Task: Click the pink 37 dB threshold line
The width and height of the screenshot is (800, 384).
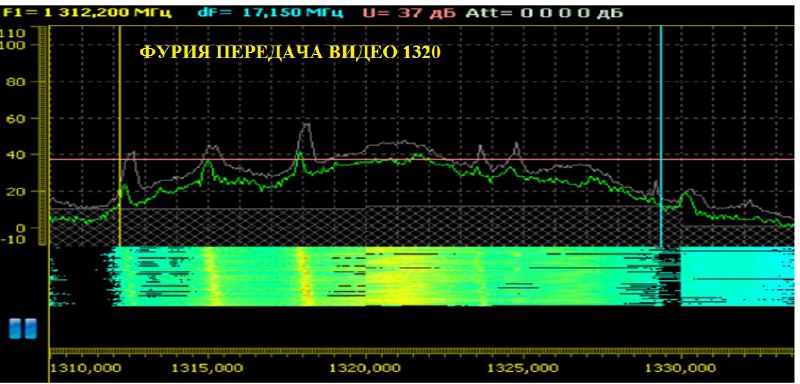Action: (421, 159)
